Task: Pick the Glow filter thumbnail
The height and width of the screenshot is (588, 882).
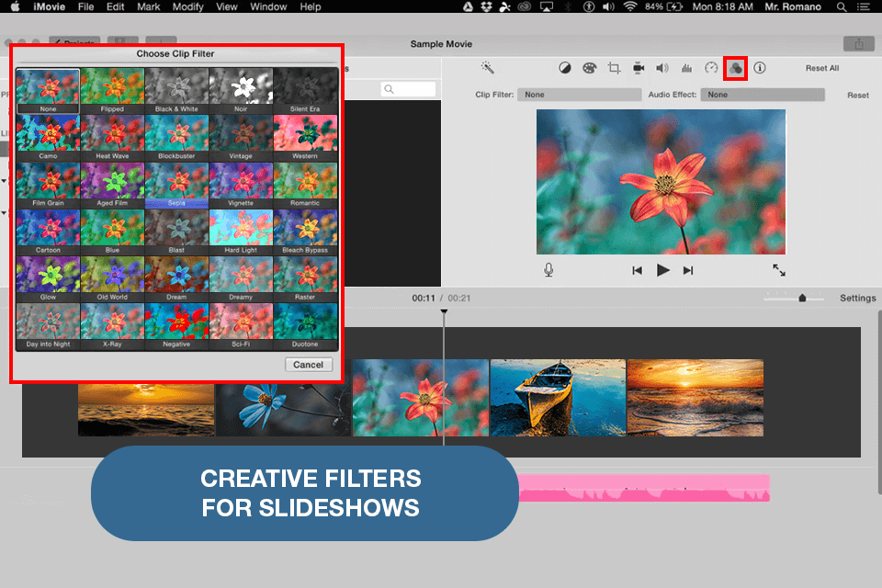Action: [x=48, y=278]
